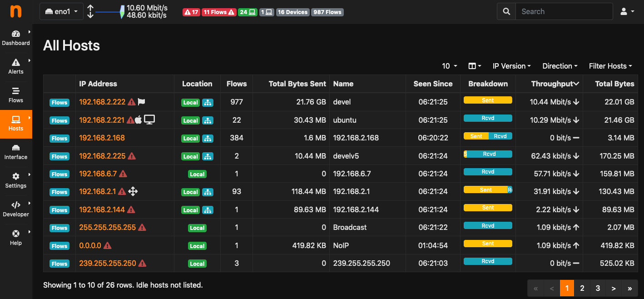Image resolution: width=644 pixels, height=299 pixels.
Task: Click the green 24 local hosts badge
Action: pyautogui.click(x=248, y=12)
